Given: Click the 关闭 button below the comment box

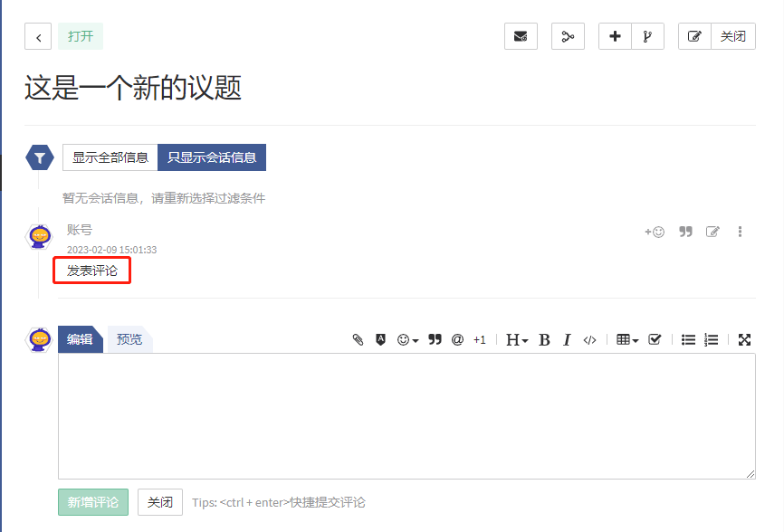Looking at the screenshot, I should pyautogui.click(x=160, y=502).
